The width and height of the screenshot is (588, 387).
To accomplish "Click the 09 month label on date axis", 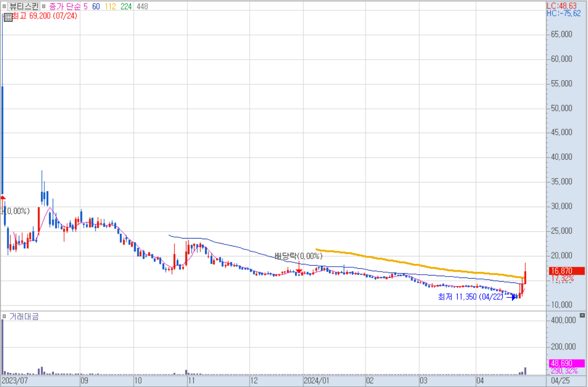I will pos(84,381).
